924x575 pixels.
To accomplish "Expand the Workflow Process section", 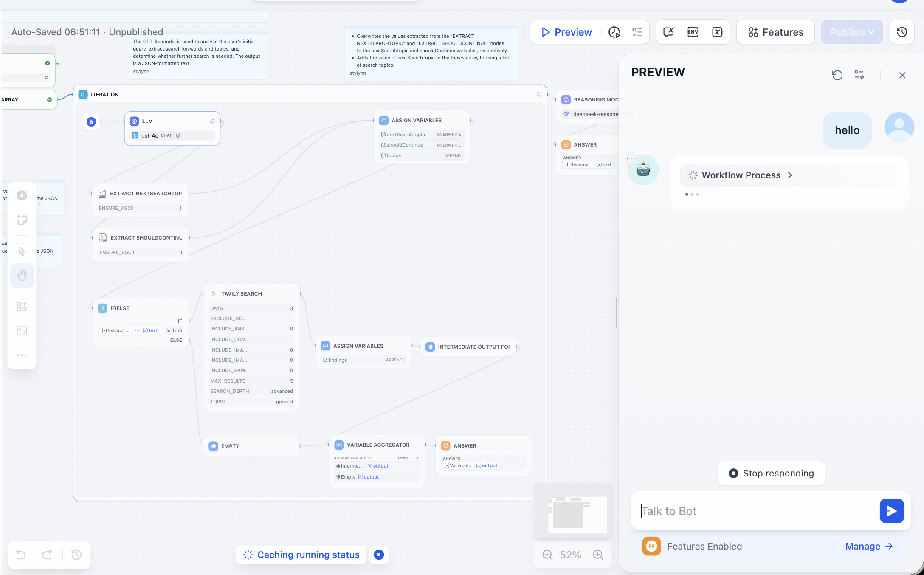I will [x=741, y=175].
